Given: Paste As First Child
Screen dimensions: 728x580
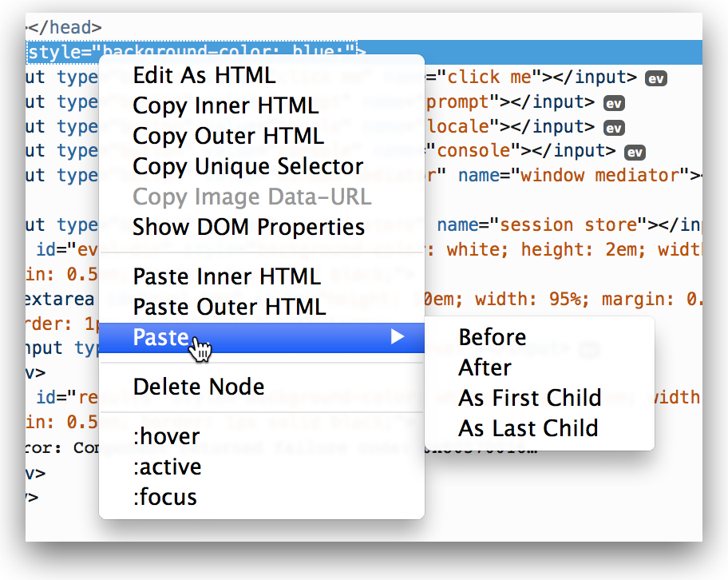Looking at the screenshot, I should [530, 398].
